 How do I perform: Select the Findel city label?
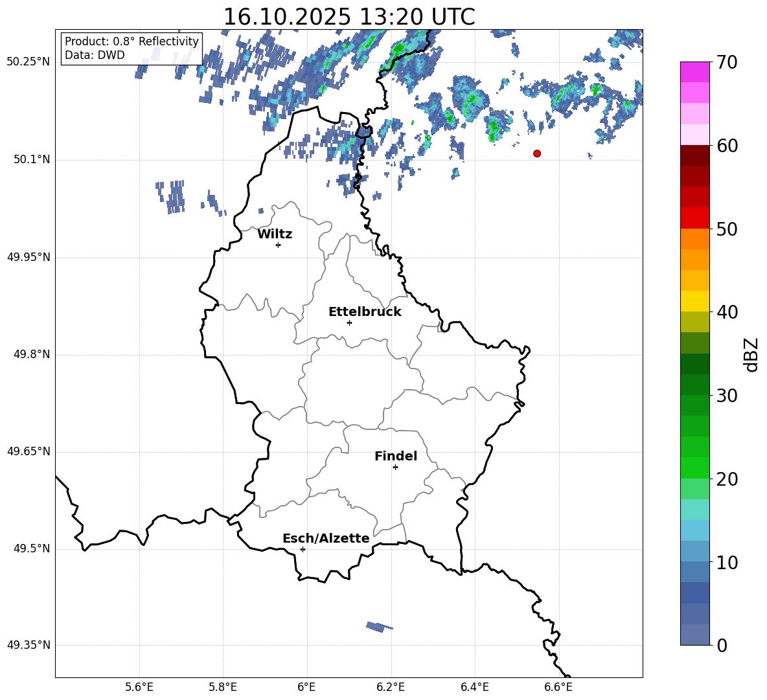click(396, 456)
